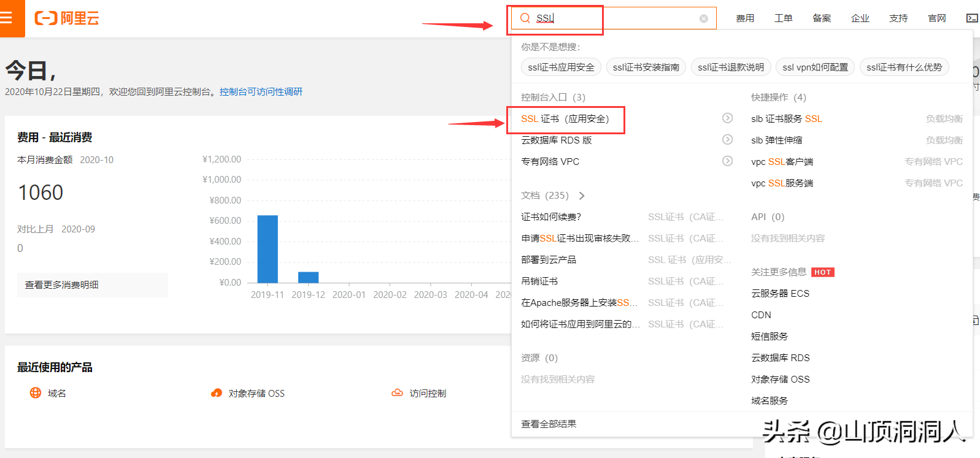The height and width of the screenshot is (458, 980).
Task: Select suggestion ssl证书应用安全
Action: 561,67
